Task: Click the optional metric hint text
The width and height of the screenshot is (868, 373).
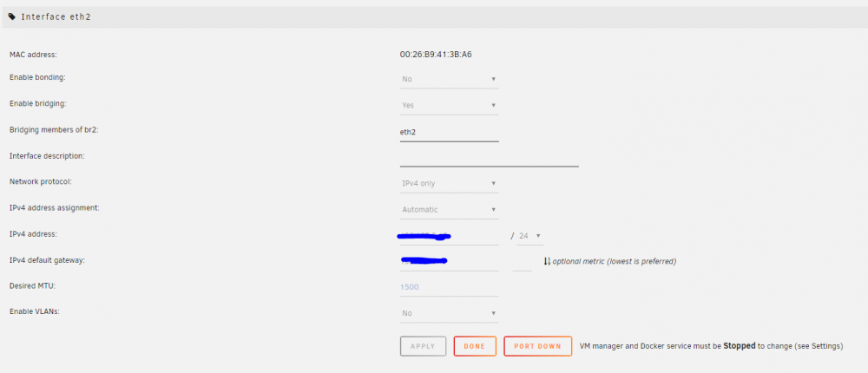Action: 615,261
